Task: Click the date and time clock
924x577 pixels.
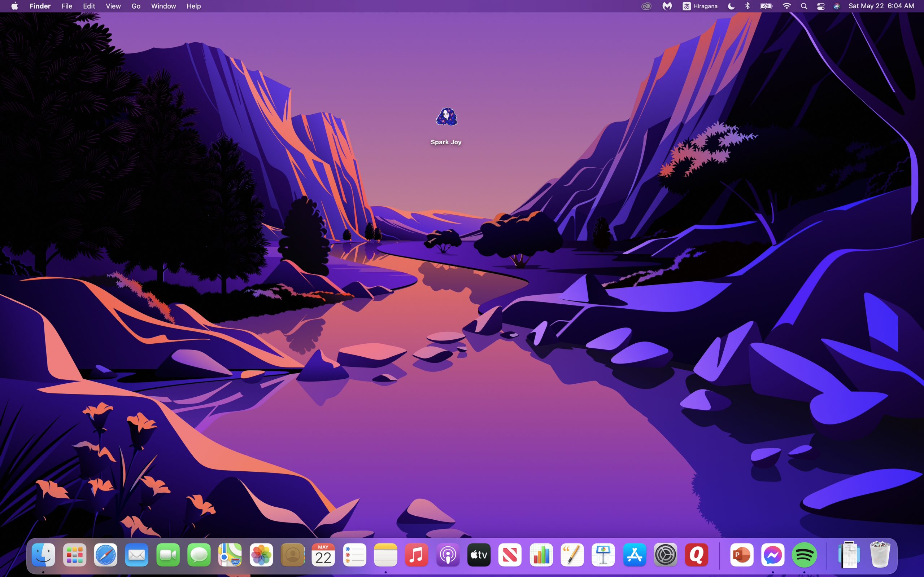Action: [881, 6]
